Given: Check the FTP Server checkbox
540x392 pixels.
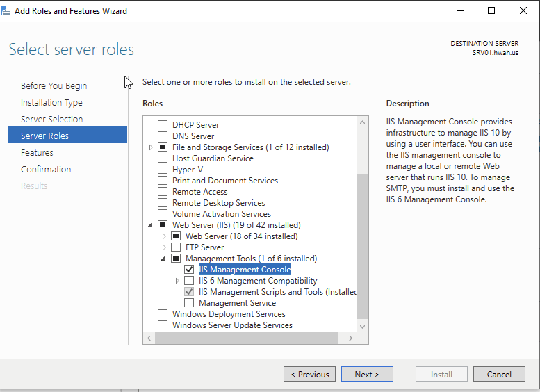Looking at the screenshot, I should pyautogui.click(x=176, y=247).
